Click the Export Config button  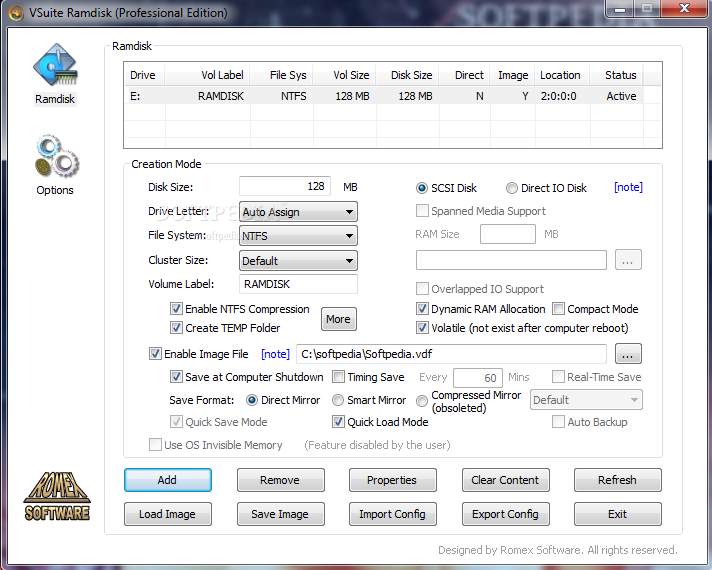(505, 514)
